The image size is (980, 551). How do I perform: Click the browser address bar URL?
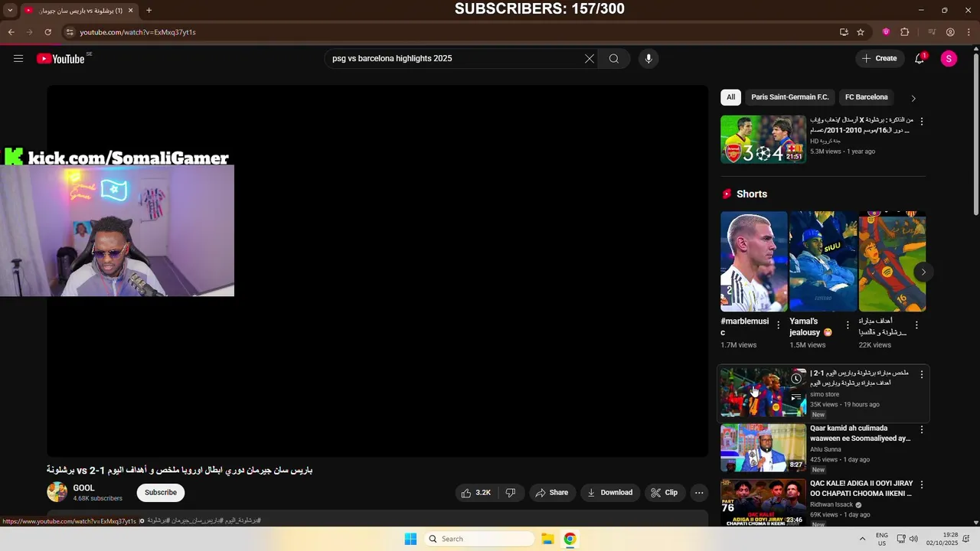(x=138, y=32)
